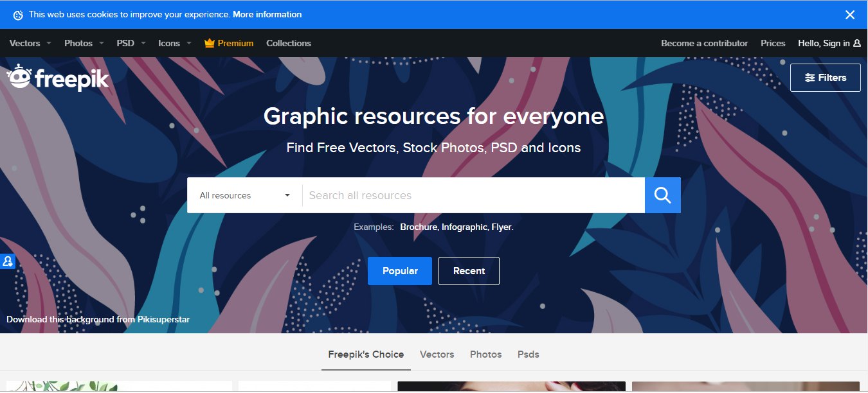This screenshot has width=868, height=393.
Task: Select the Recent toggle button
Action: pos(469,271)
